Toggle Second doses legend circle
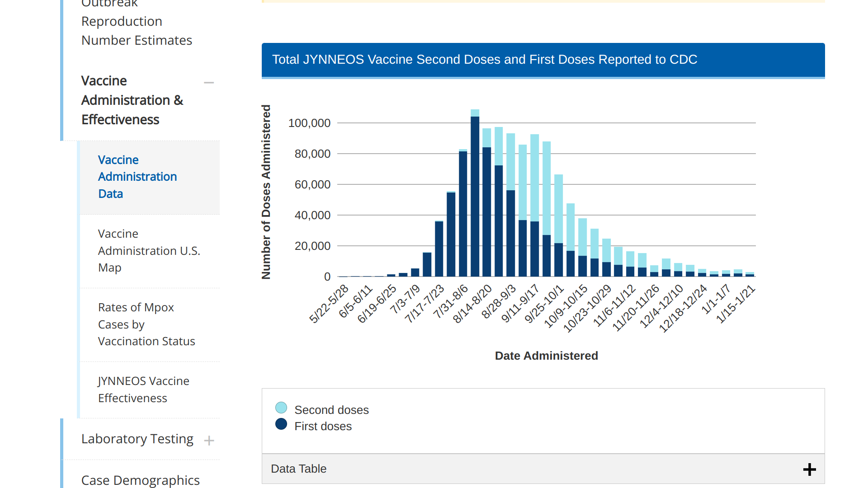 click(281, 408)
